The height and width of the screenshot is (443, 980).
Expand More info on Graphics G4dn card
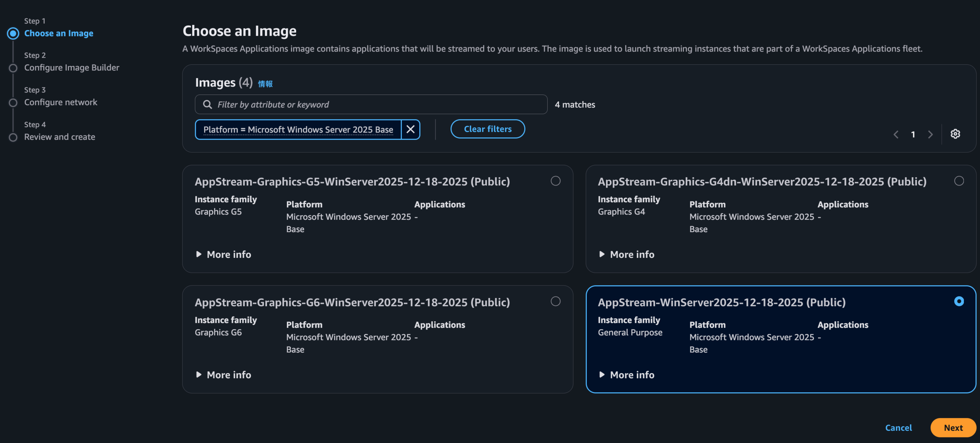627,254
